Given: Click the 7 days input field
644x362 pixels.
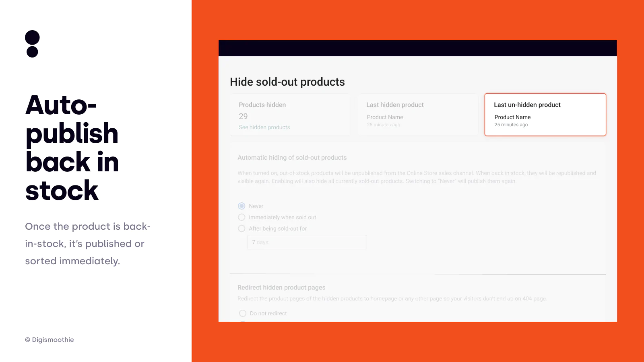Looking at the screenshot, I should (x=307, y=242).
